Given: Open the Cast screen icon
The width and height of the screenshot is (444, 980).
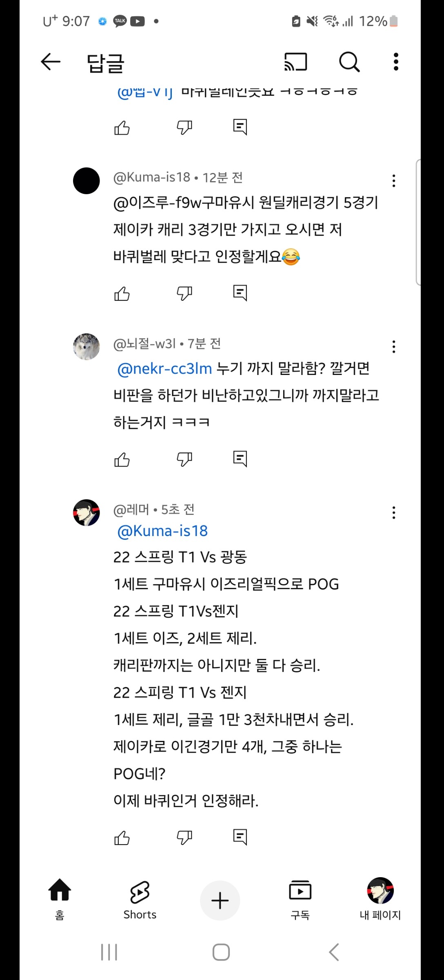Looking at the screenshot, I should (295, 62).
